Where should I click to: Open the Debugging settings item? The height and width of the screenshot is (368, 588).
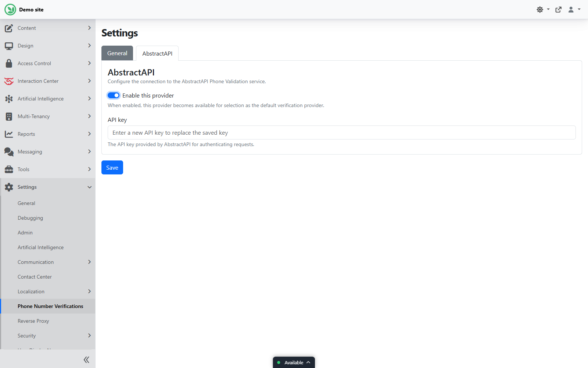(x=30, y=218)
